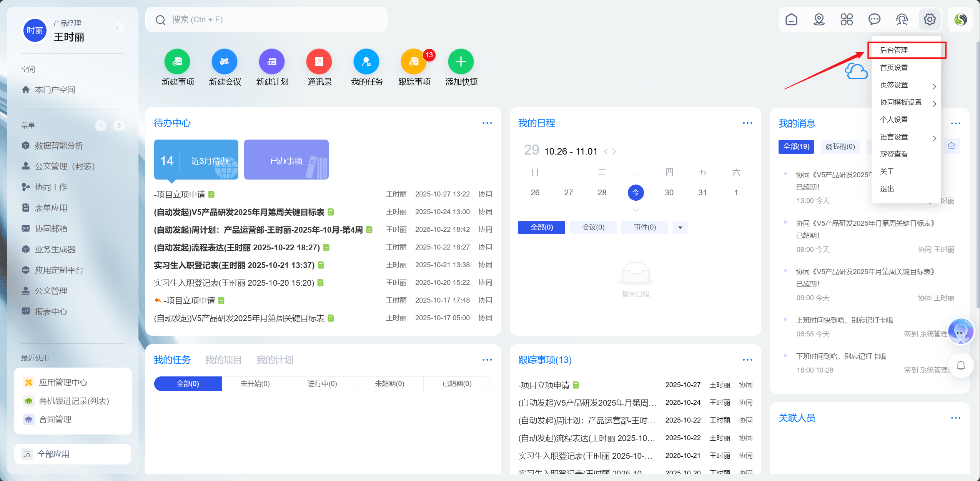Go to 本门户空间
The width and height of the screenshot is (980, 481).
48,90
